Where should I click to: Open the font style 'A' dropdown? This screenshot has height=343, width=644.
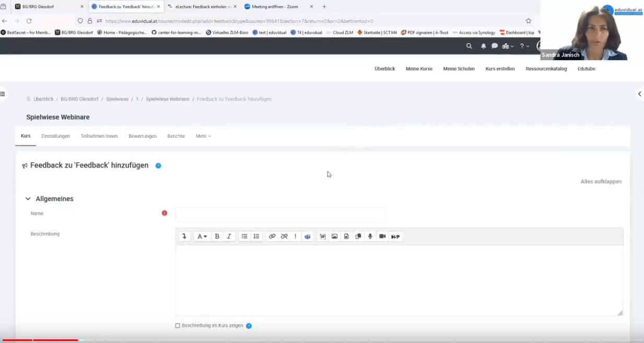(201, 236)
